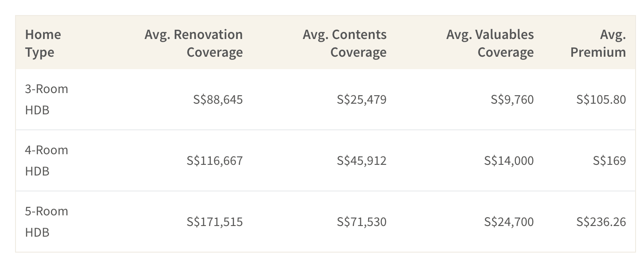
Task: Select the S$169 premium cell
Action: pyautogui.click(x=609, y=160)
